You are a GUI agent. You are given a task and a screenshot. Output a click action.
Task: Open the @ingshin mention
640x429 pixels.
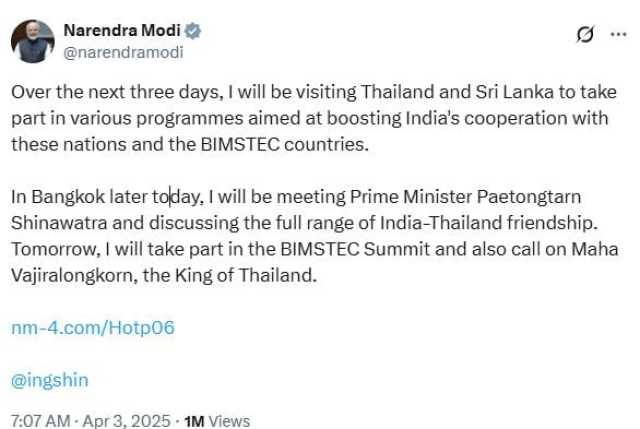point(49,380)
